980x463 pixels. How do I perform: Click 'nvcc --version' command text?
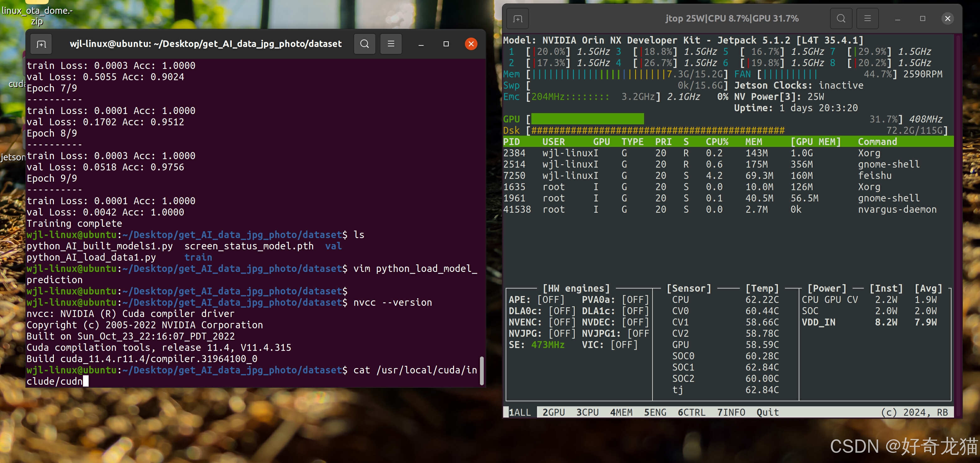coord(393,302)
